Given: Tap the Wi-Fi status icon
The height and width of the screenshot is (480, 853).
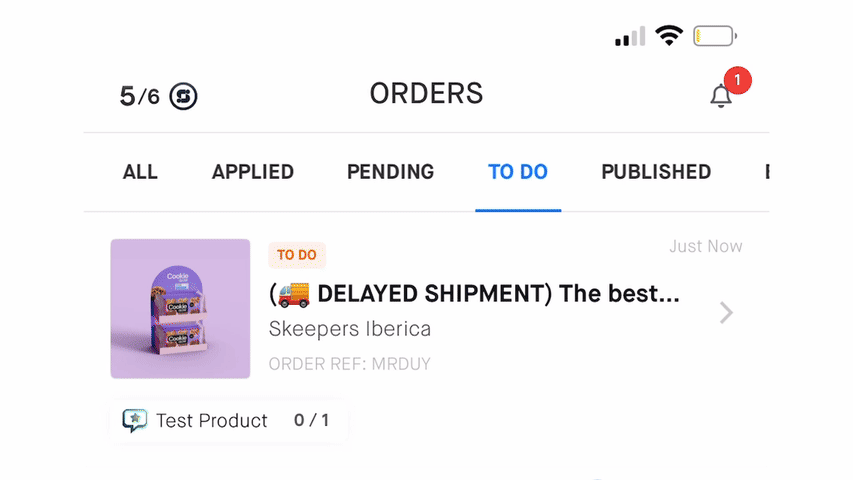Looking at the screenshot, I should coord(668,37).
